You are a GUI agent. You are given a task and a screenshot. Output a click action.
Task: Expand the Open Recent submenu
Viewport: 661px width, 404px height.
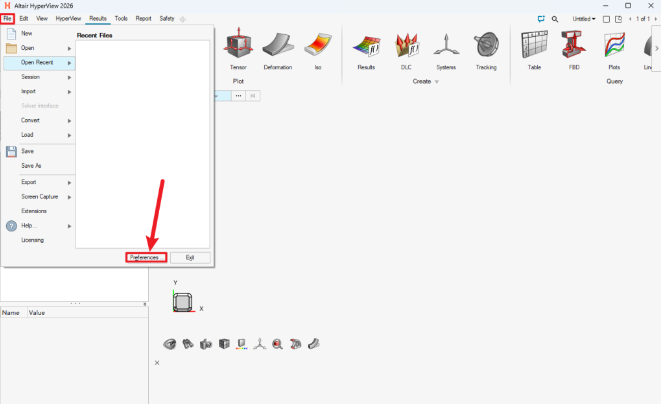coord(40,62)
